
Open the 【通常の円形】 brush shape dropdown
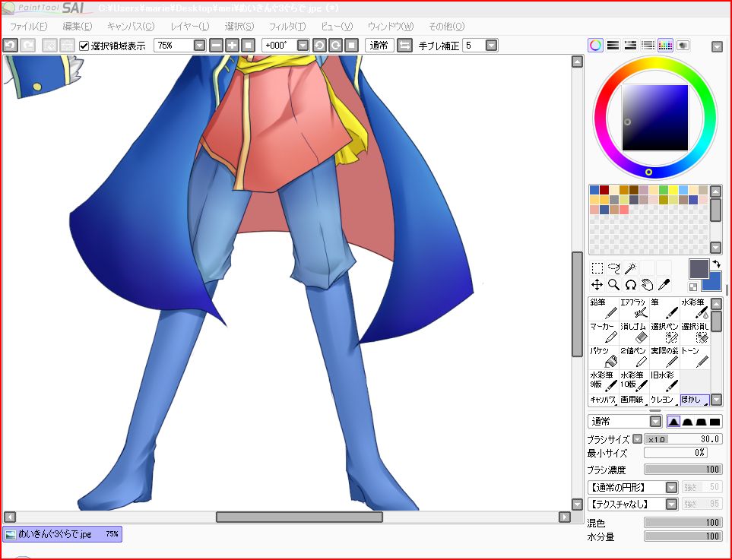coord(671,488)
